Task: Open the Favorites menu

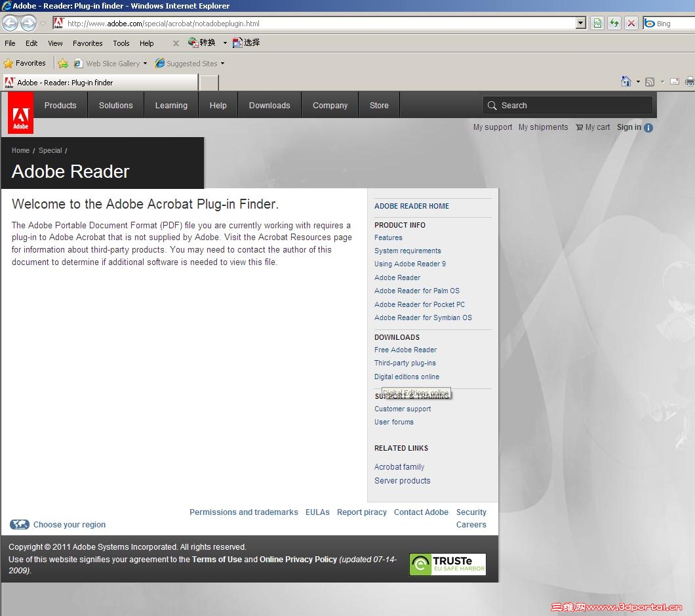Action: (88, 43)
